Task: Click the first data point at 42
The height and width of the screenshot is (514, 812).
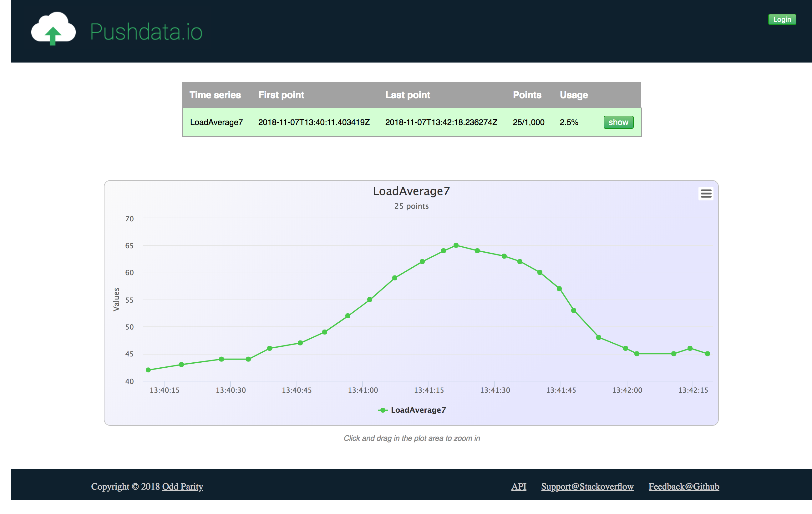Action: tap(148, 370)
